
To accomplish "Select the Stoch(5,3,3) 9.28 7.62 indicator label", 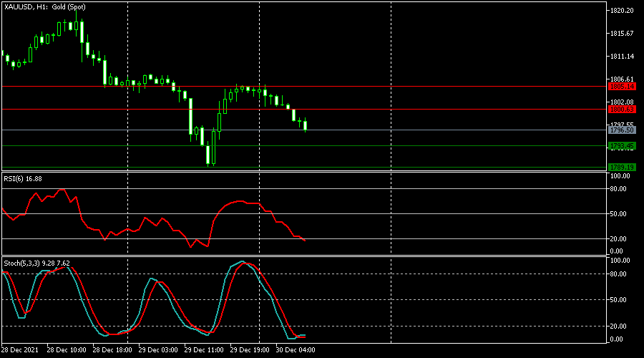I will pyautogui.click(x=36, y=263).
